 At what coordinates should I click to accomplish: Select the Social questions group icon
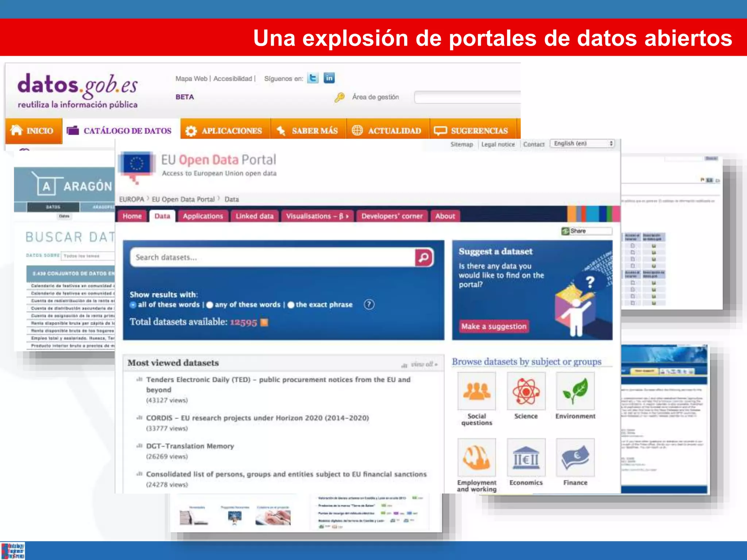[476, 391]
